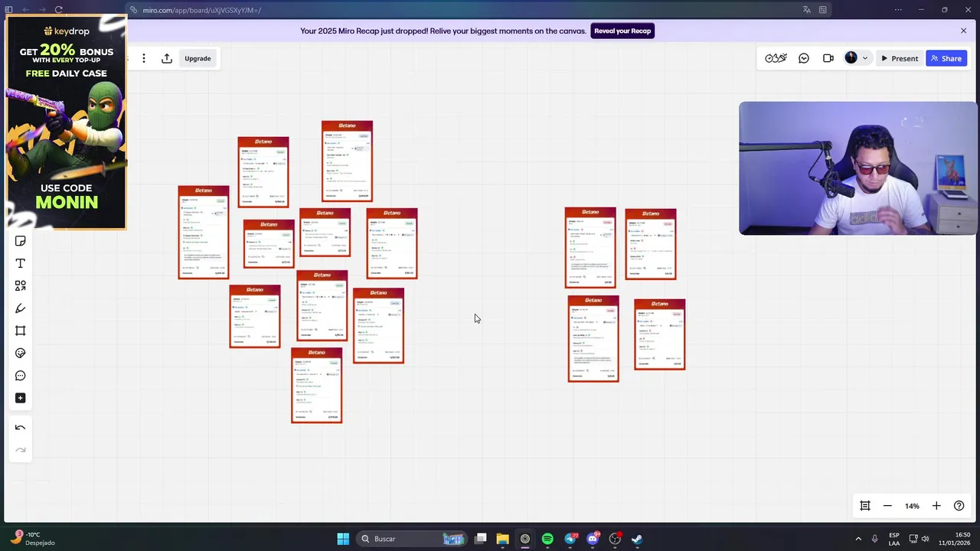
Task: Undo the last action
Action: coord(21,428)
